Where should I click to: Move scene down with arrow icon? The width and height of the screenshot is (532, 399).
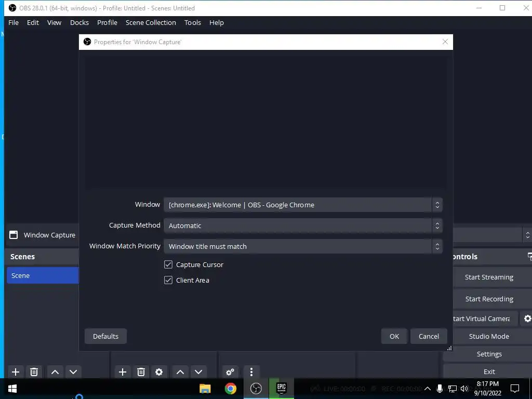[x=73, y=372]
